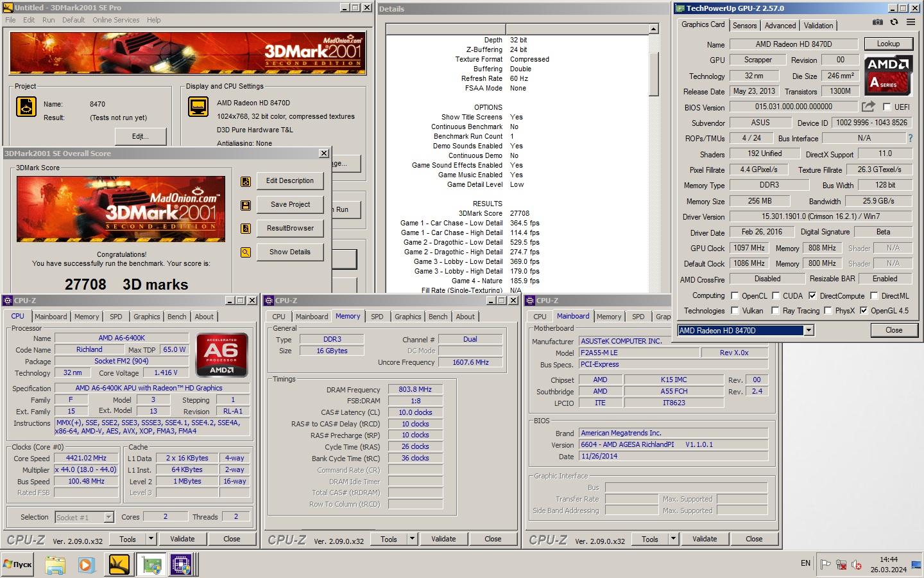Open the Bench tab in the CPU tab window
This screenshot has width=924, height=578.
tap(177, 317)
